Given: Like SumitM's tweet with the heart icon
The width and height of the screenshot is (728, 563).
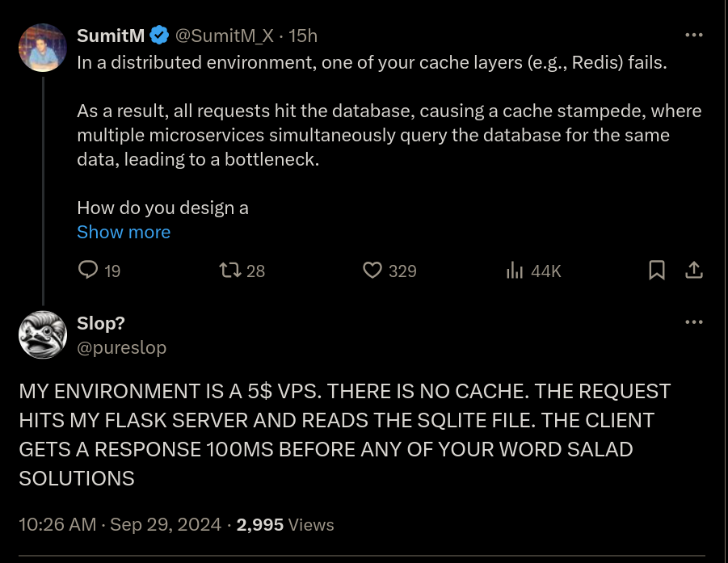Looking at the screenshot, I should (x=389, y=270).
